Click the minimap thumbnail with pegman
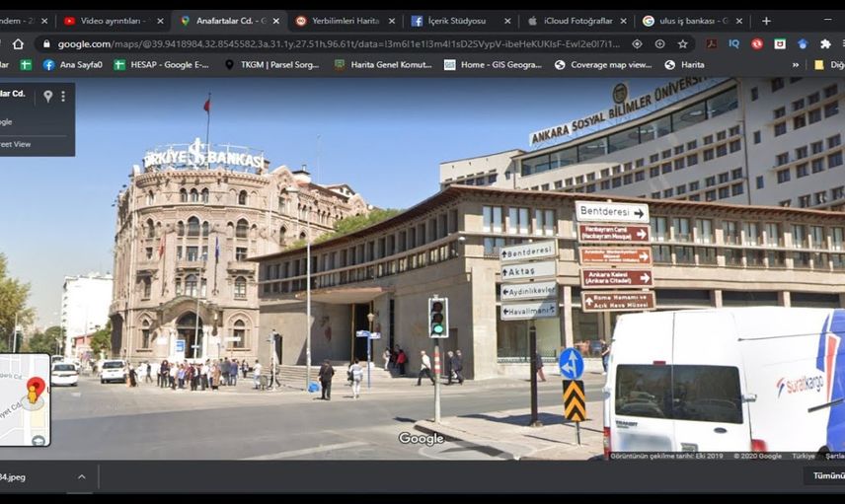The width and height of the screenshot is (845, 504). tap(24, 399)
